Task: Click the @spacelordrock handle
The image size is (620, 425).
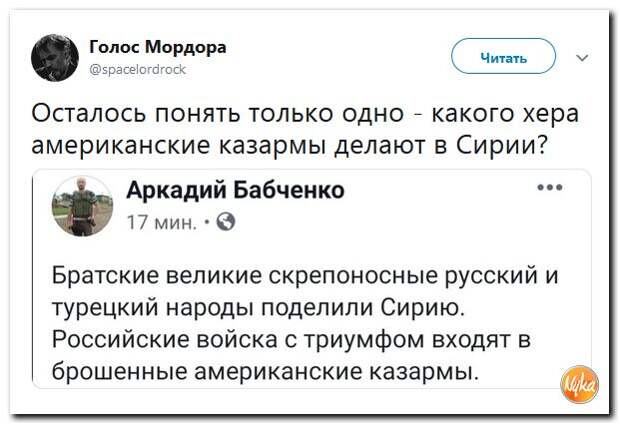Action: point(138,70)
